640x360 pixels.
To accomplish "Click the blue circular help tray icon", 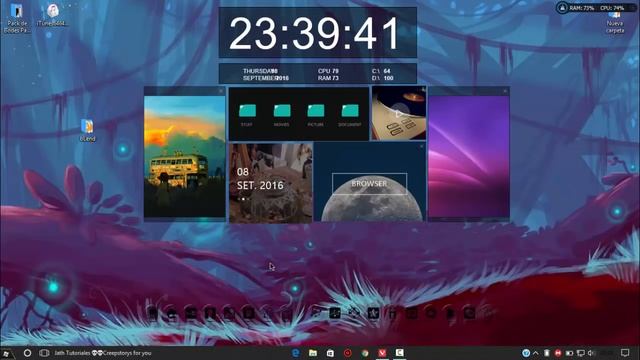I will (x=526, y=353).
